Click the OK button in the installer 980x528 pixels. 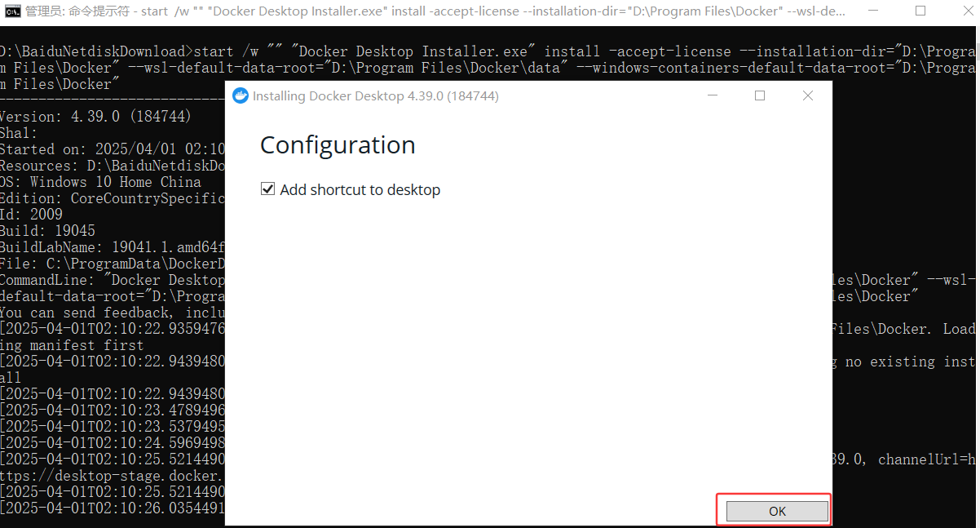[x=777, y=511]
